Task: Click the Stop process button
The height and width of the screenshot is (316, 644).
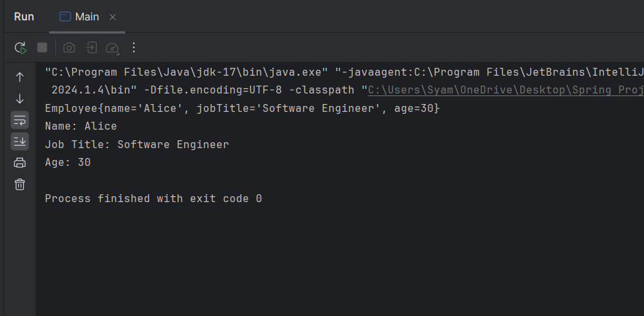Action: tap(42, 47)
